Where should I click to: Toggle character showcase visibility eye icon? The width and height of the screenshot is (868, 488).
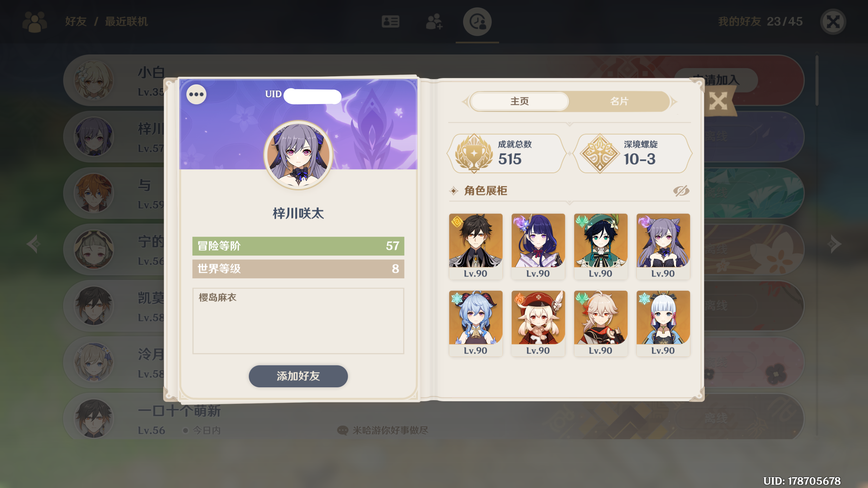(681, 191)
